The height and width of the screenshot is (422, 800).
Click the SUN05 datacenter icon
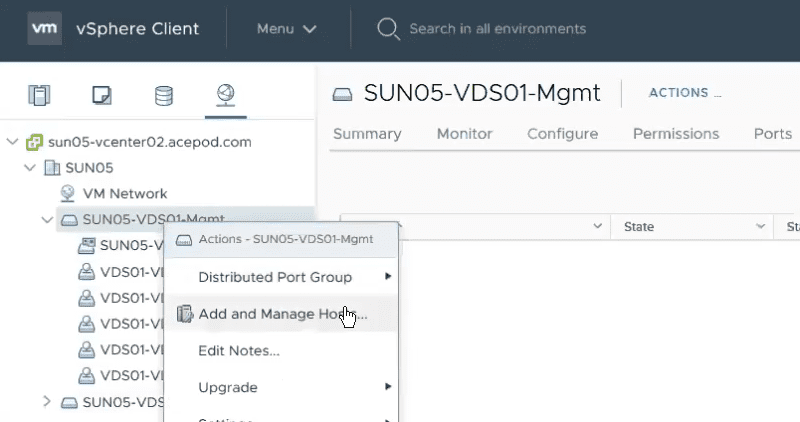coord(52,167)
